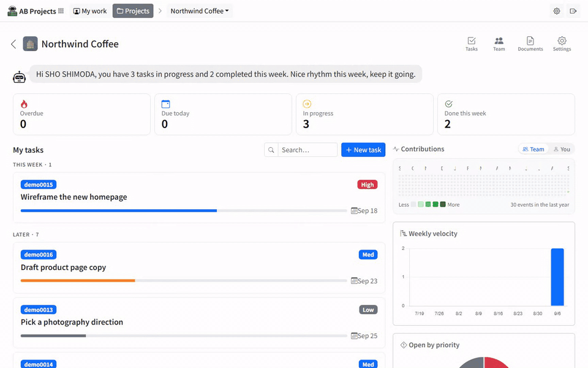
Task: Open task tag demo0015
Action: tap(39, 185)
